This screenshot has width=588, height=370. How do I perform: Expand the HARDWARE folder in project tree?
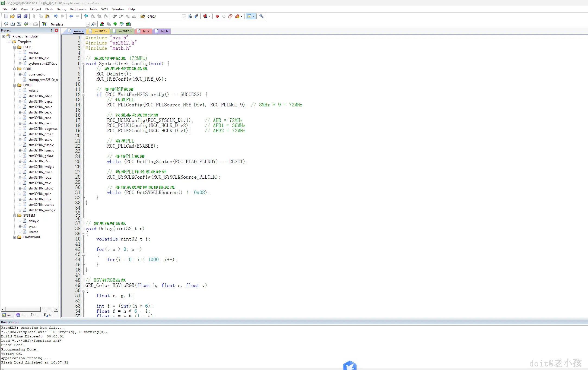click(15, 237)
